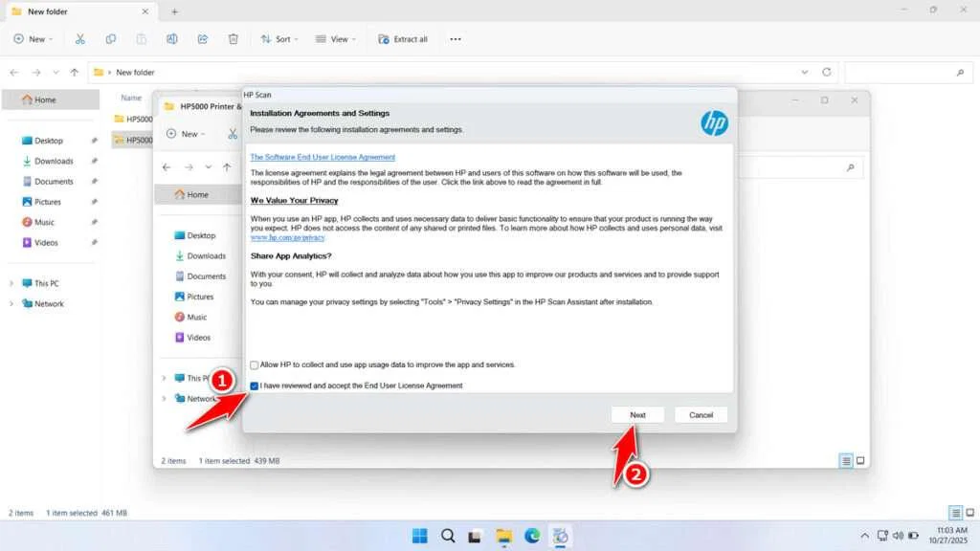The height and width of the screenshot is (551, 980).
Task: Click the Copy icon in the Explorer toolbar
Action: [111, 39]
